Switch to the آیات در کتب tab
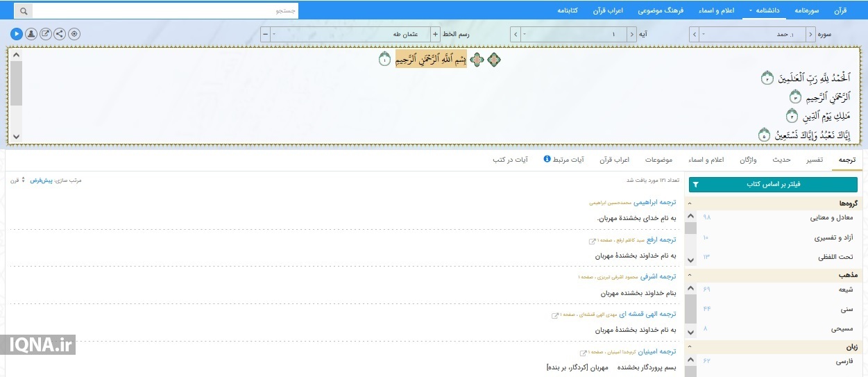This screenshot has height=377, width=868. pos(510,160)
